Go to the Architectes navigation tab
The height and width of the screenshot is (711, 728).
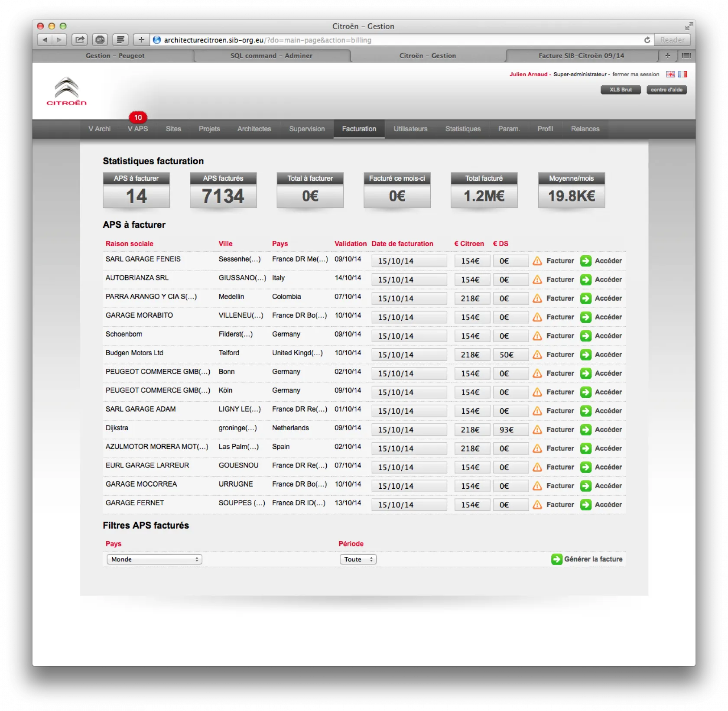254,129
